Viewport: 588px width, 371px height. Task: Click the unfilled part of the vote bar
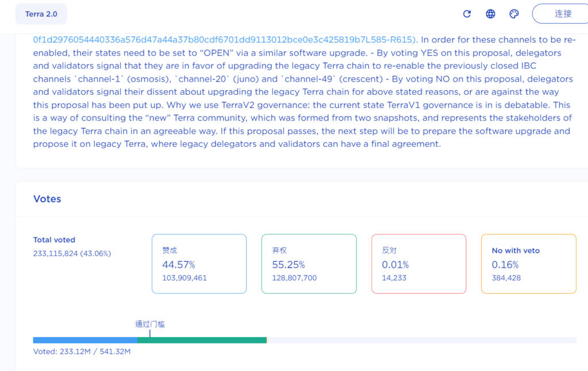(421, 340)
